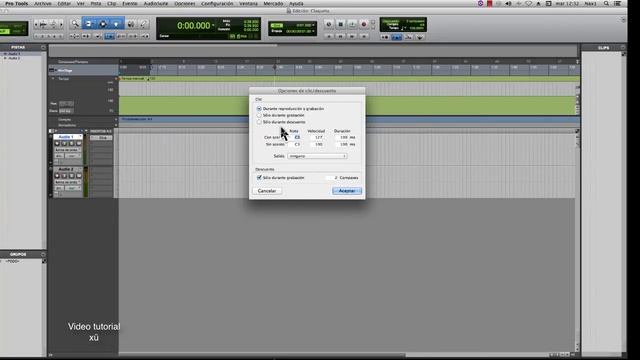The height and width of the screenshot is (360, 640).
Task: Click the Click plug-in insert on Audio 1
Action: (101, 138)
